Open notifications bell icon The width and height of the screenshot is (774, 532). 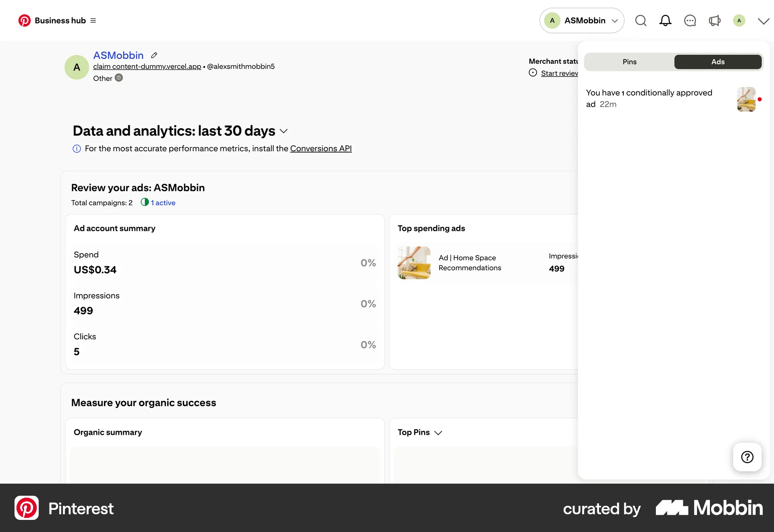coord(665,21)
